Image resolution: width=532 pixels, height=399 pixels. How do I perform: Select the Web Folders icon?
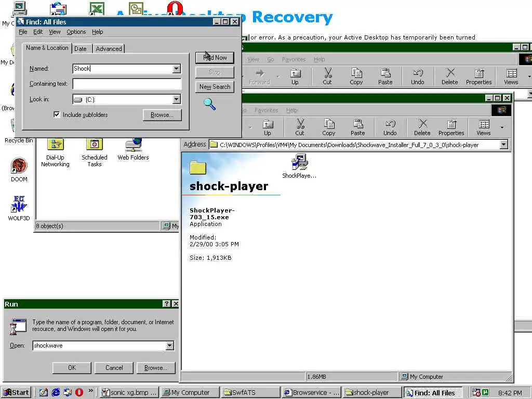[x=133, y=150]
